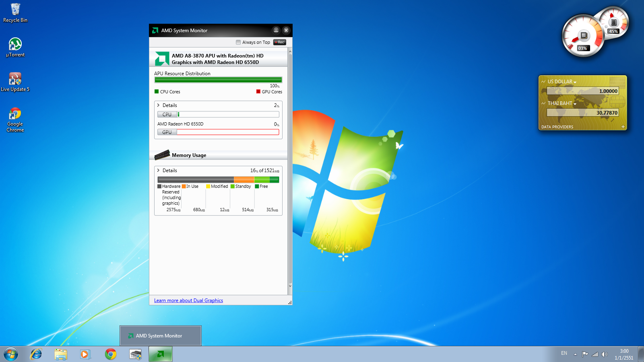Open the Windows Start menu
The width and height of the screenshot is (644, 362).
coord(11,354)
